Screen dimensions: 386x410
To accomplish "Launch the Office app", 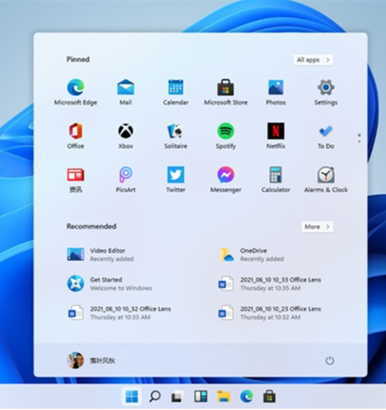I will 76,136.
